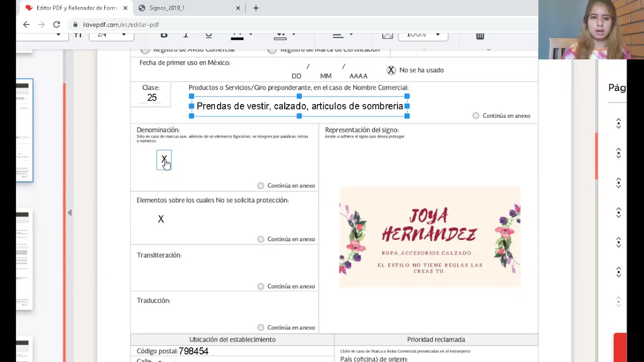
Task: Click fourth reorder handle in elements panel
Action: [618, 213]
